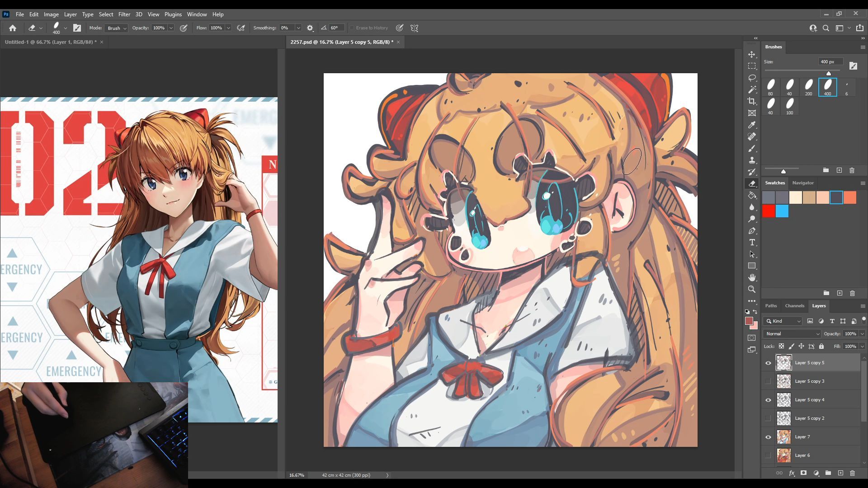Switch to Untitled-1 document tab

tap(51, 42)
